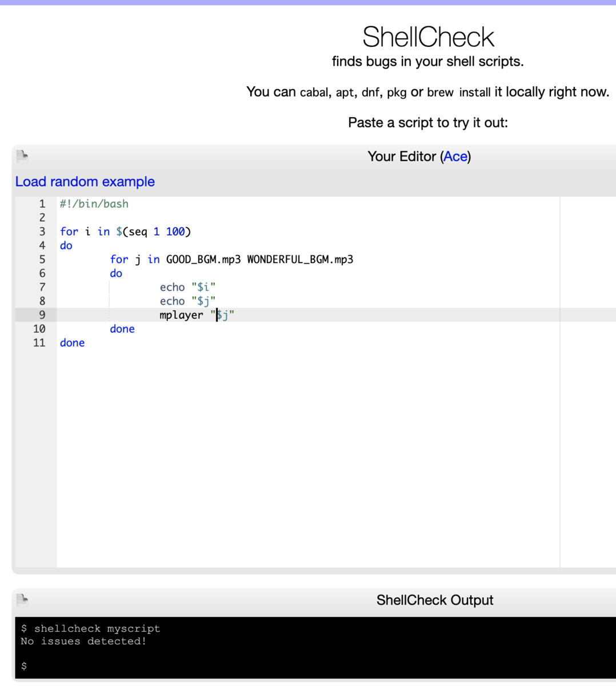Viewport: 616px width, 686px height.
Task: Click echo "$i" on line 7
Action: (187, 287)
